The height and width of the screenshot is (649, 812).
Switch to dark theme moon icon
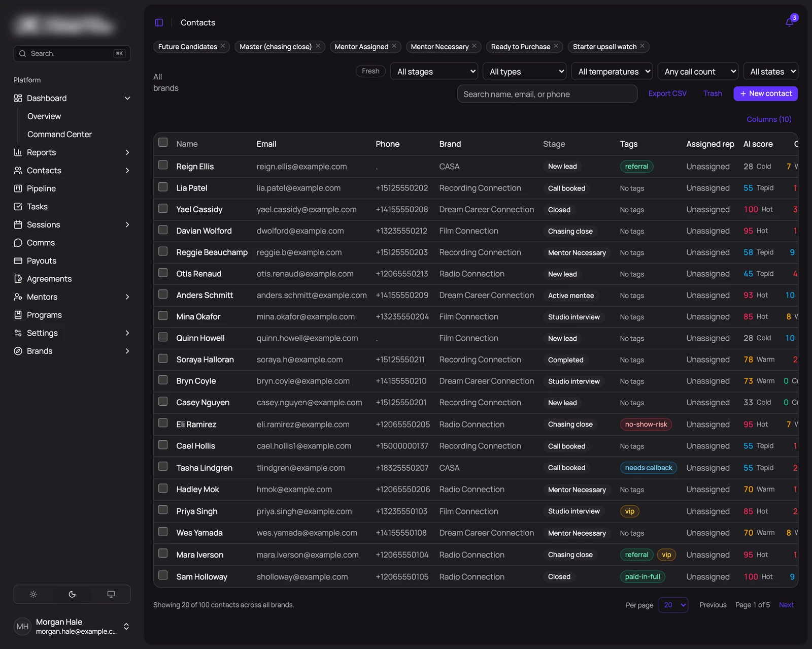pyautogui.click(x=72, y=594)
